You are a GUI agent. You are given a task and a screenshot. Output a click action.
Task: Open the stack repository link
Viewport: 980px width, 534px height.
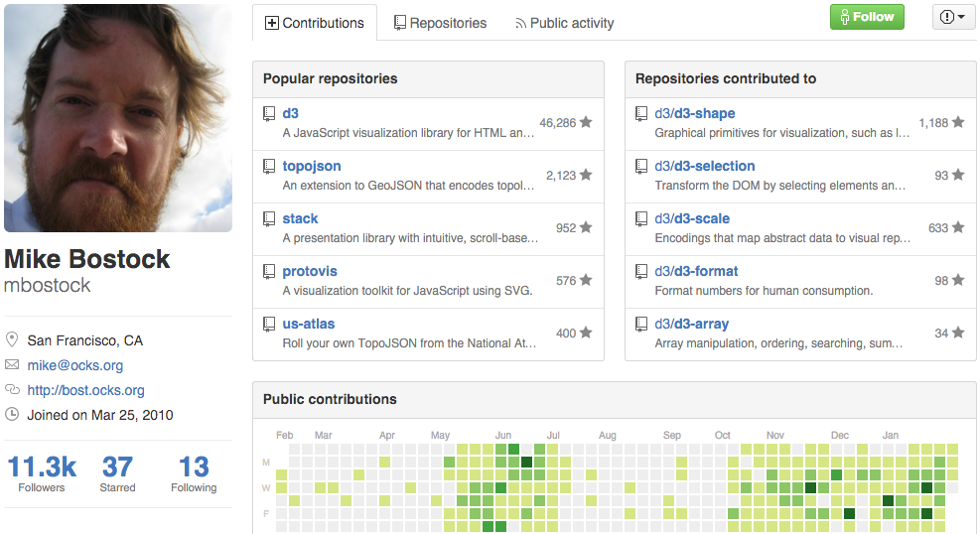[x=300, y=218]
